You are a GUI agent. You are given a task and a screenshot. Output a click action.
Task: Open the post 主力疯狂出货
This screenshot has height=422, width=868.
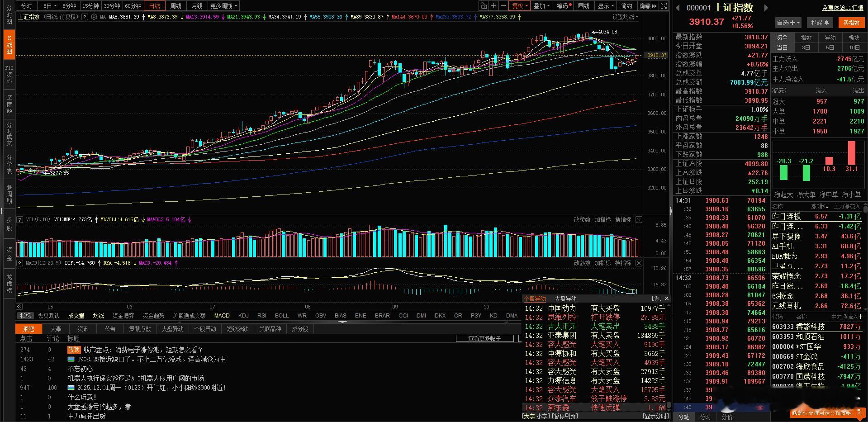pos(86,416)
